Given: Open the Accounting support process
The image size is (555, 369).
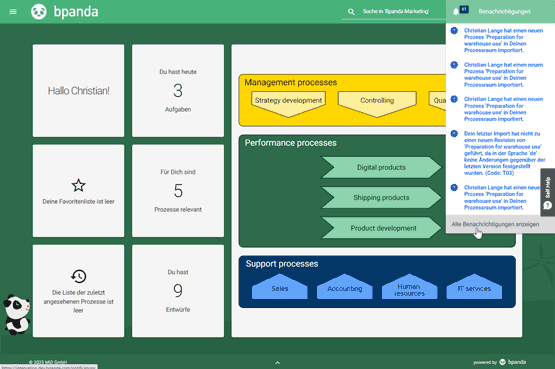Looking at the screenshot, I should point(344,287).
